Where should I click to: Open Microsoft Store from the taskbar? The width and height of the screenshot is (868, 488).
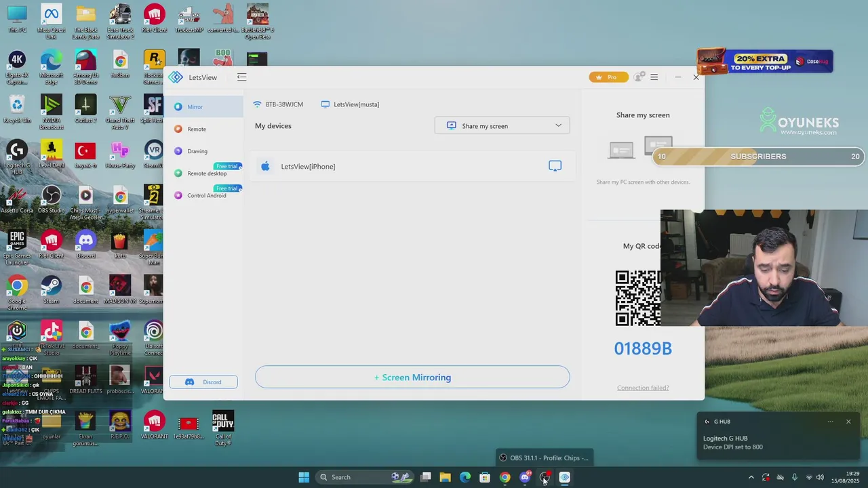tap(485, 477)
